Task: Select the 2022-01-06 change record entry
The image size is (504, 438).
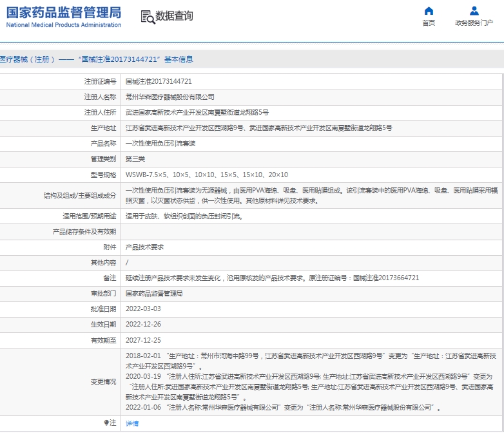Action: (x=283, y=408)
